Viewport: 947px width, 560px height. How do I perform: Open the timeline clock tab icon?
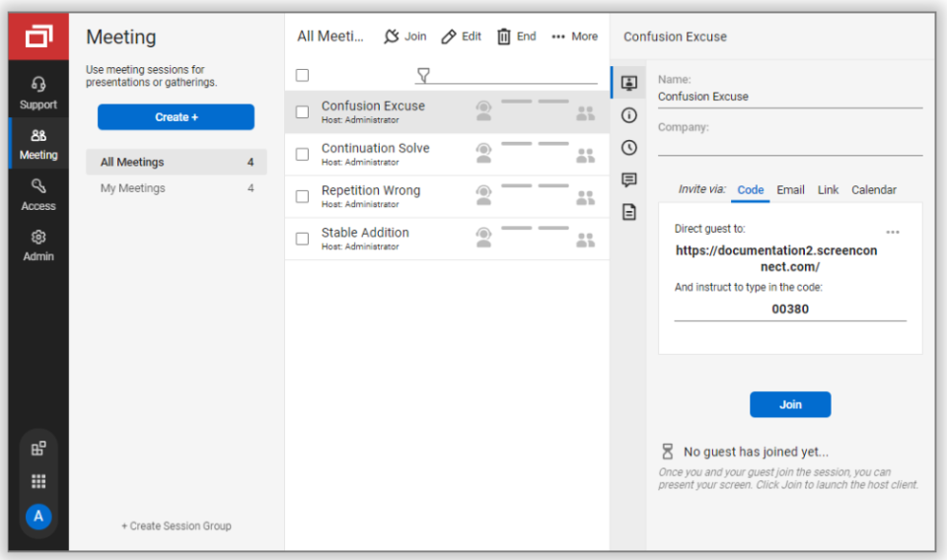point(628,148)
